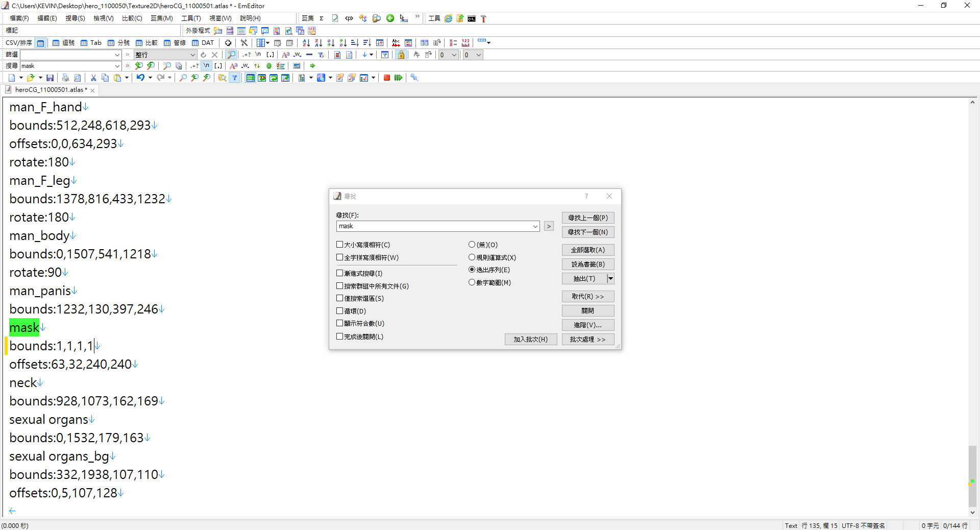The width and height of the screenshot is (980, 530).
Task: Click the Save file icon
Action: pos(50,78)
